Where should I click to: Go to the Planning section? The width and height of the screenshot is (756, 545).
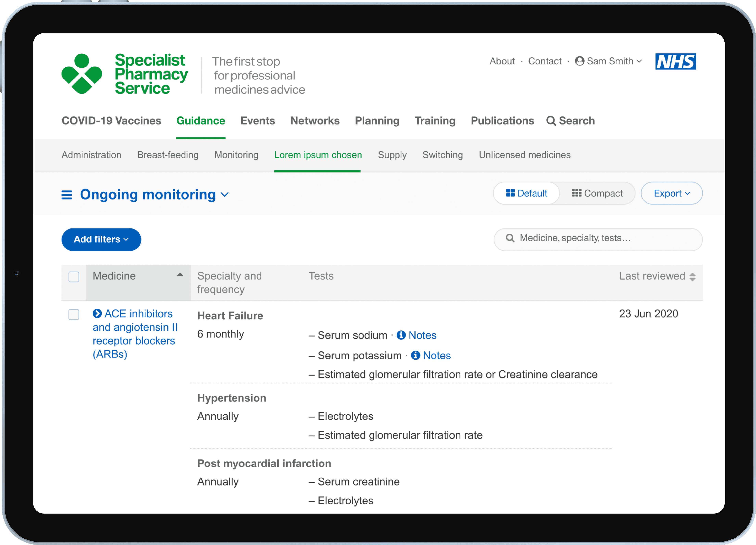tap(377, 121)
